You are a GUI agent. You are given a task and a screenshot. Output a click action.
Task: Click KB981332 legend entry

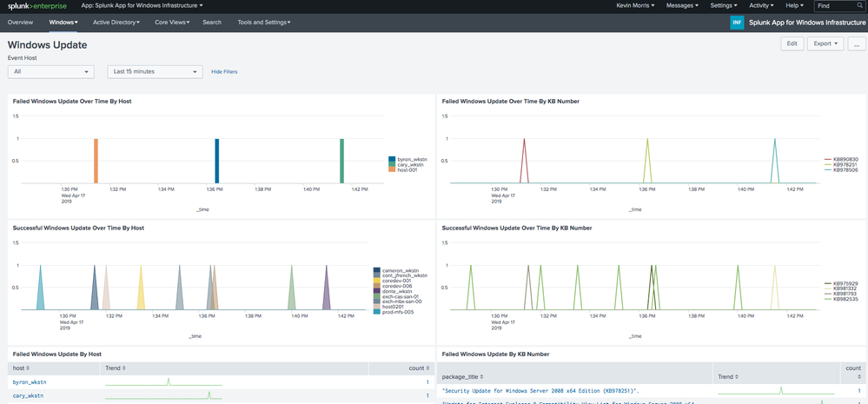click(841, 288)
